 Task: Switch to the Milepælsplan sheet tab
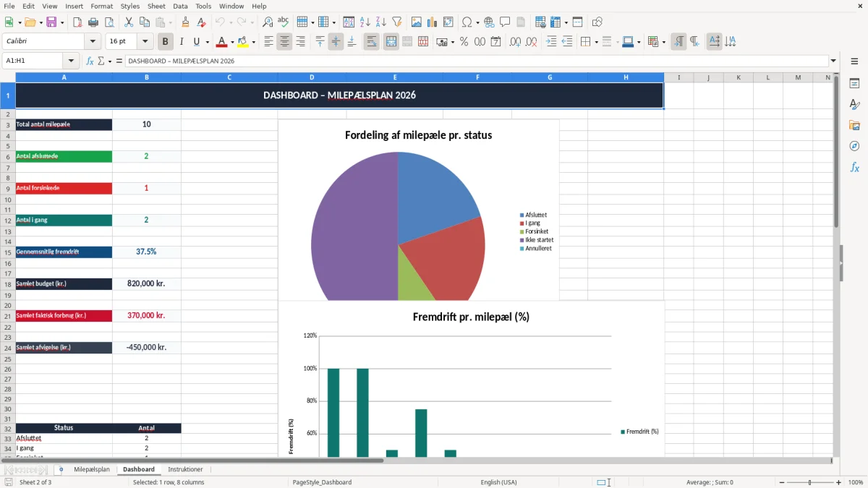click(x=92, y=469)
